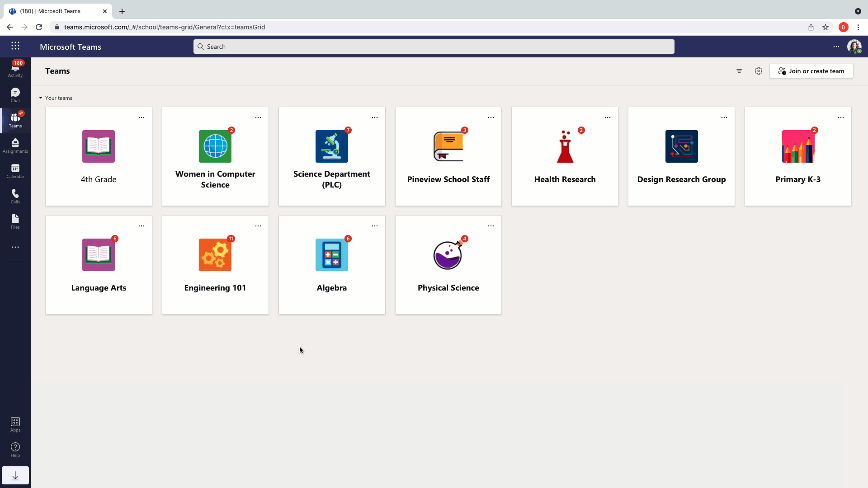Open more options on the Health Research card
The width and height of the screenshot is (868, 488).
607,117
